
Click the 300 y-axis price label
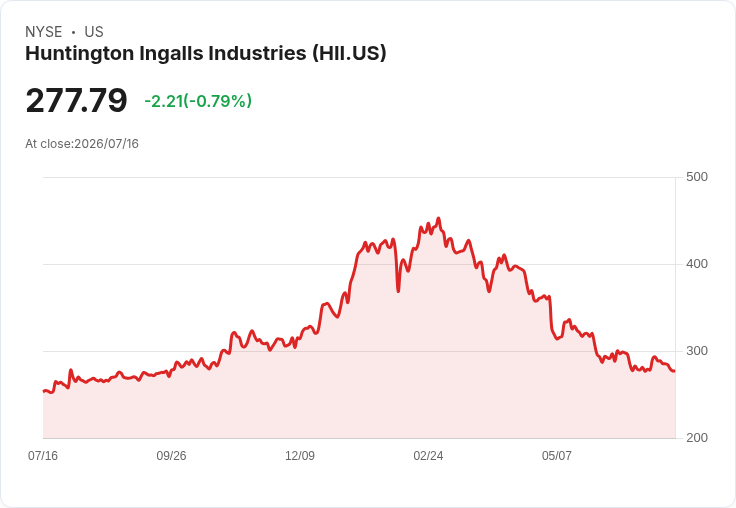pos(697,351)
